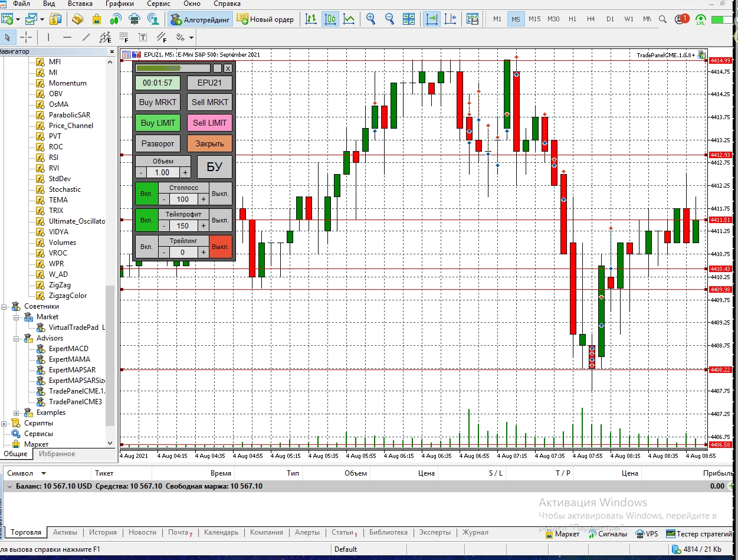Collapse the Advisors folder in Navigator
The width and height of the screenshot is (738, 560).
(16, 338)
